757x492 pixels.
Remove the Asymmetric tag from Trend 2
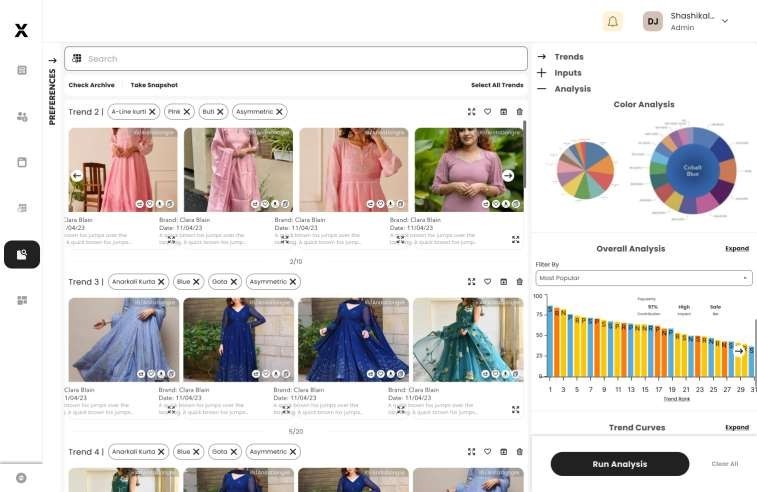(279, 112)
